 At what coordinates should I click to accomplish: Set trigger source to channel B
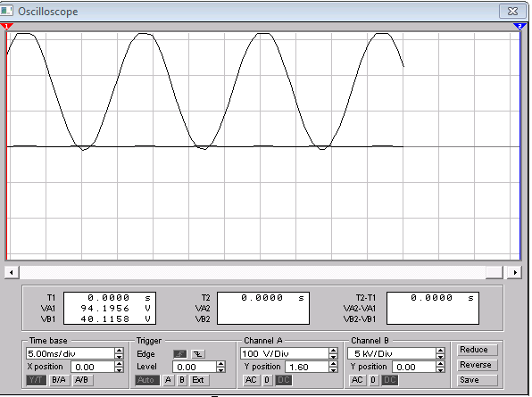coord(182,380)
